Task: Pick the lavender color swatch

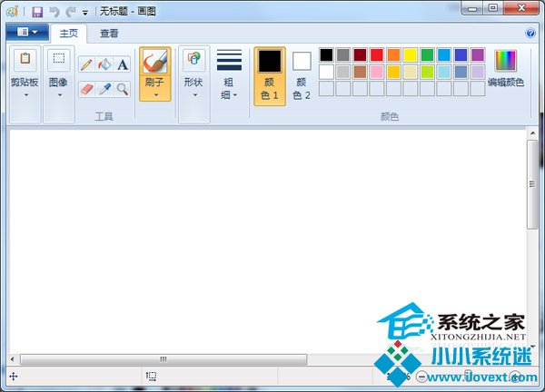Action: [x=478, y=72]
